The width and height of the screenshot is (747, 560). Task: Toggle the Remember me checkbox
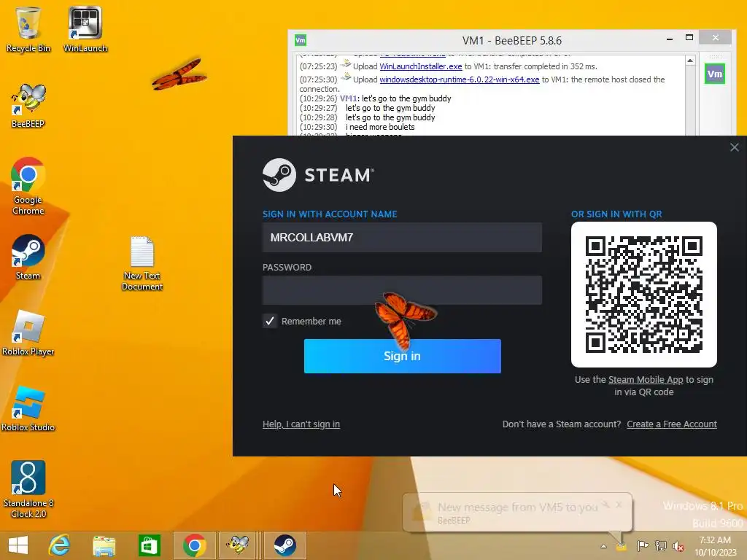[x=270, y=321]
